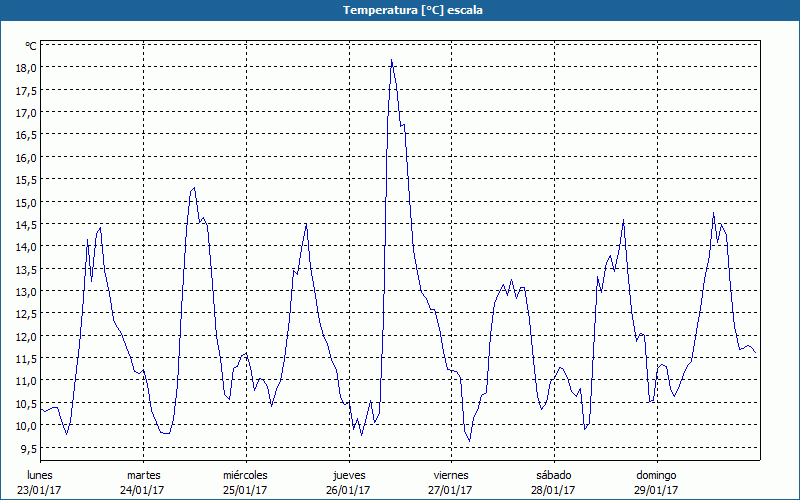800x500 pixels.
Task: Click the 18,0 y-axis label
Action: click(25, 67)
